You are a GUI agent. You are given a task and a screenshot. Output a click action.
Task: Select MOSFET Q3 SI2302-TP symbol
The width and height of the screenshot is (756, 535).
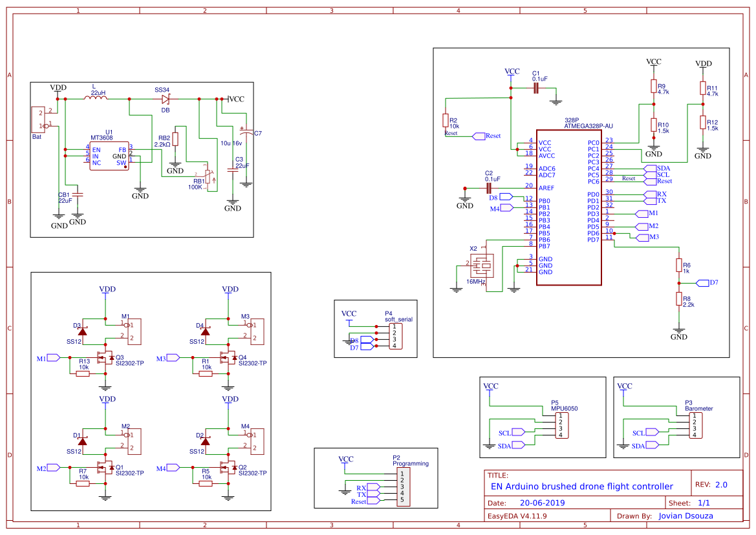[x=103, y=357]
